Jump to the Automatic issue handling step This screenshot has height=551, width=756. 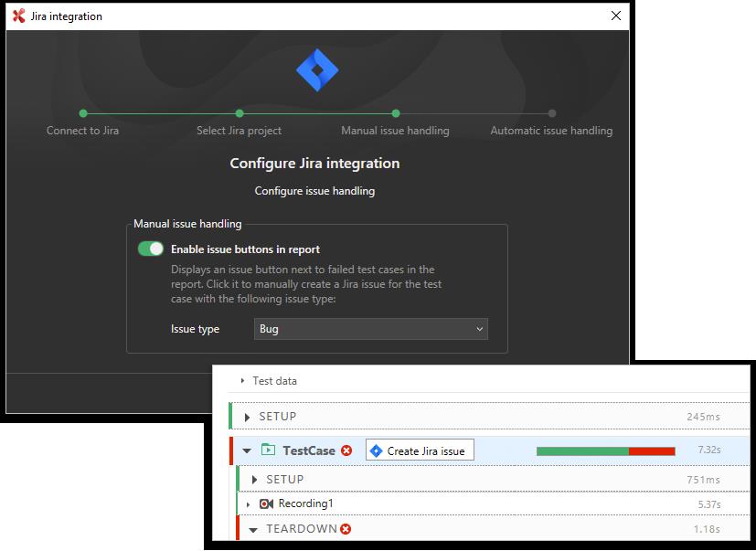click(551, 131)
